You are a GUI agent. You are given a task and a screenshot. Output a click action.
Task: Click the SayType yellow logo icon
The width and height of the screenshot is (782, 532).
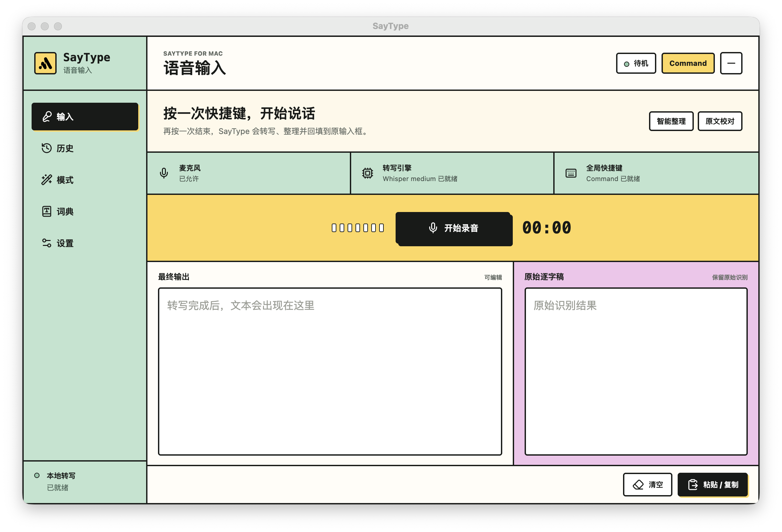(45, 63)
